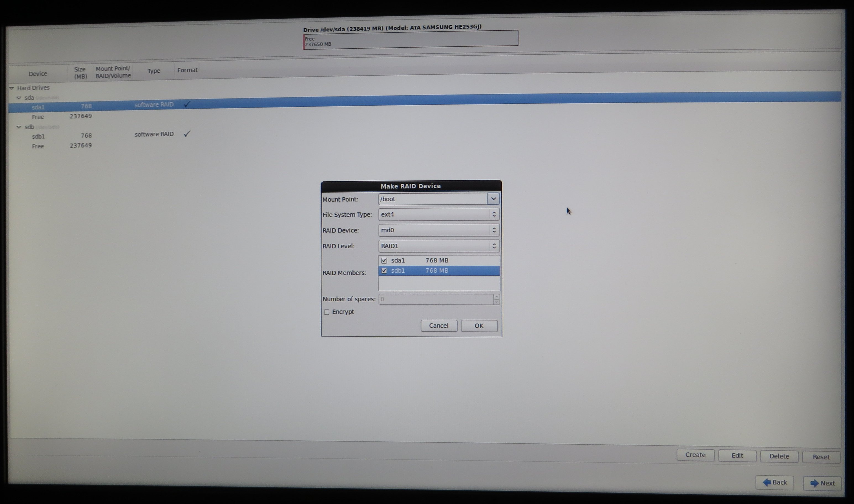Uncheck the sdb1 RAID member checkbox

pos(384,271)
